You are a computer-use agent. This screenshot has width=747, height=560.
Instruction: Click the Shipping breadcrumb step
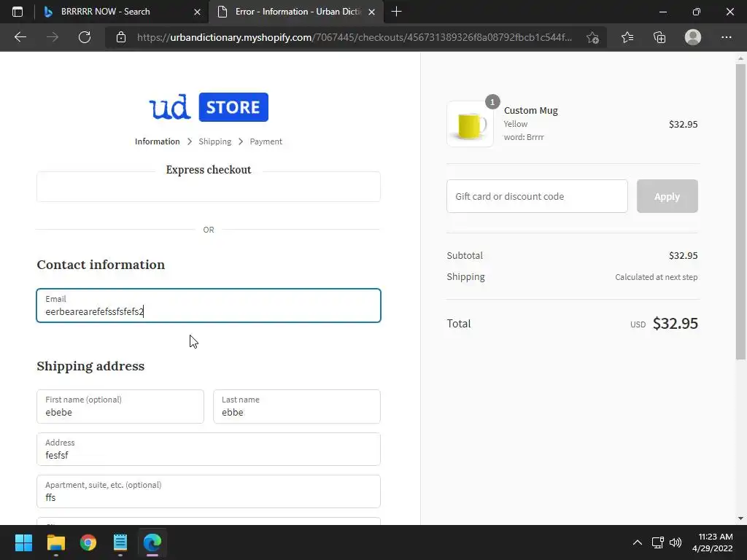[x=215, y=141]
